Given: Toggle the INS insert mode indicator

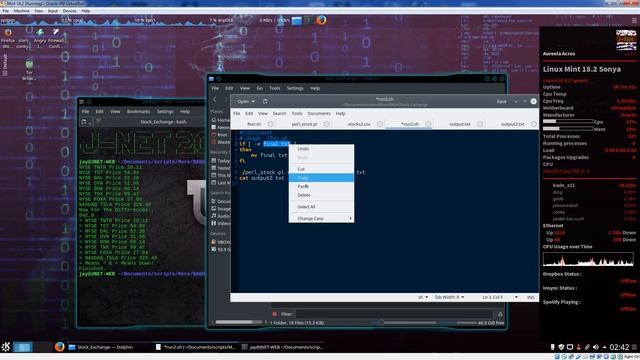Looking at the screenshot, I should (530, 297).
